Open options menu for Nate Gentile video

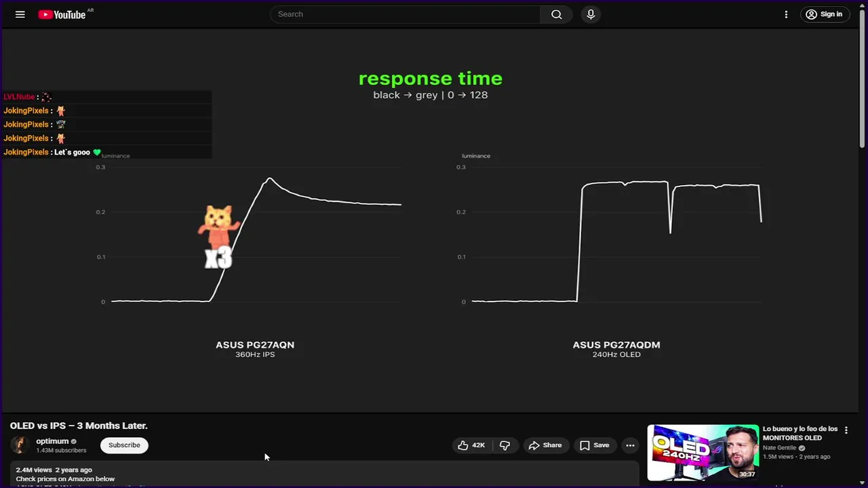[846, 430]
